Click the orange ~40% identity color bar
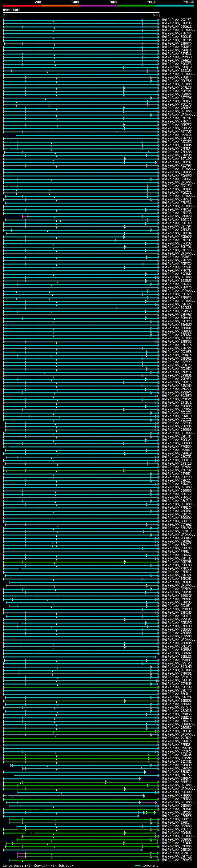Image resolution: width=197 pixels, height=868 pixels. click(x=60, y=6)
